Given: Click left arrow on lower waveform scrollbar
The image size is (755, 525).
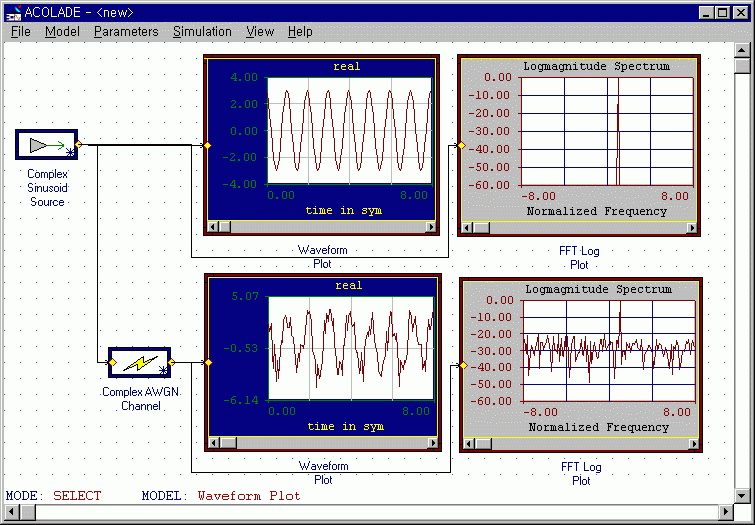Looking at the screenshot, I should [214, 443].
